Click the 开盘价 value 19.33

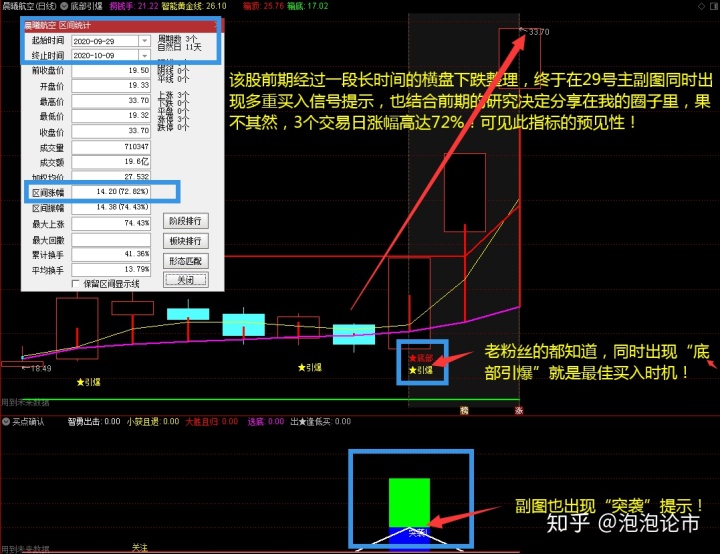[111, 85]
